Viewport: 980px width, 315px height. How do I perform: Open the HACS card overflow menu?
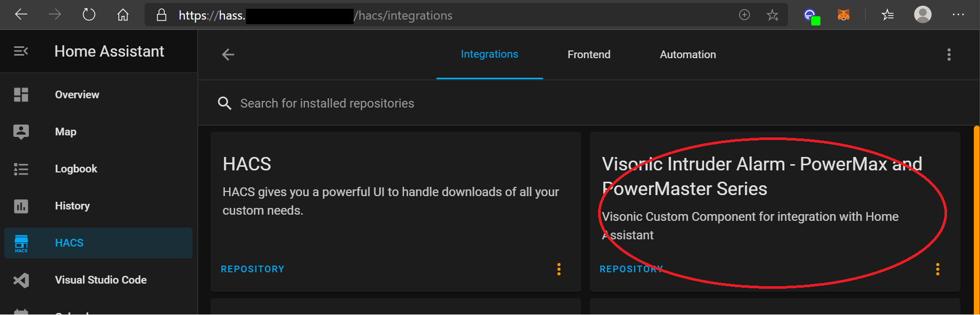[559, 269]
